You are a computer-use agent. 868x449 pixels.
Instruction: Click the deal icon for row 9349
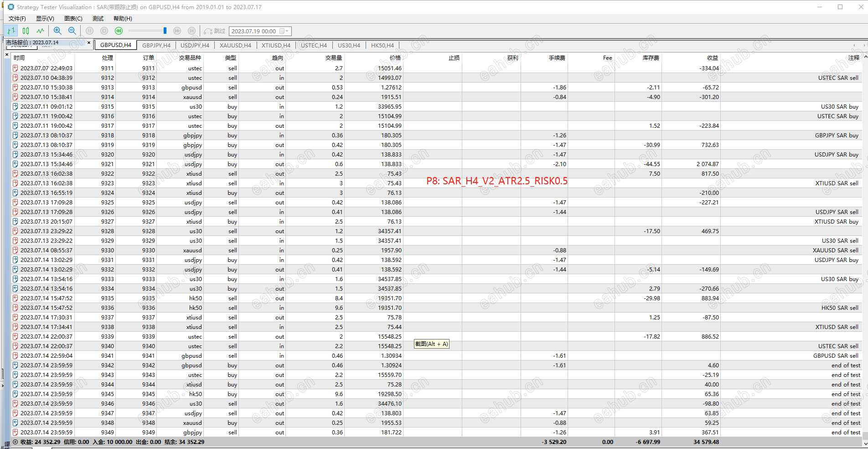click(x=15, y=433)
